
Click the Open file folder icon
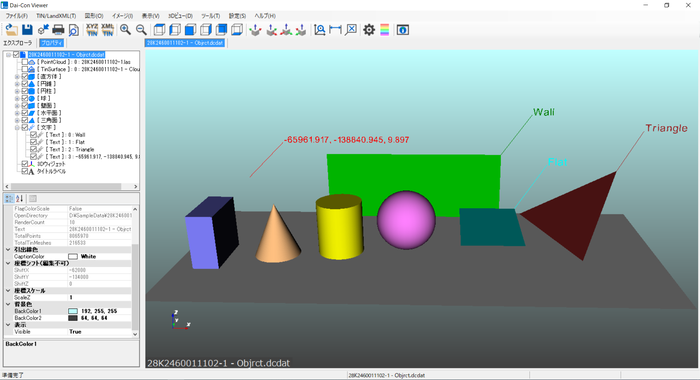[x=12, y=30]
